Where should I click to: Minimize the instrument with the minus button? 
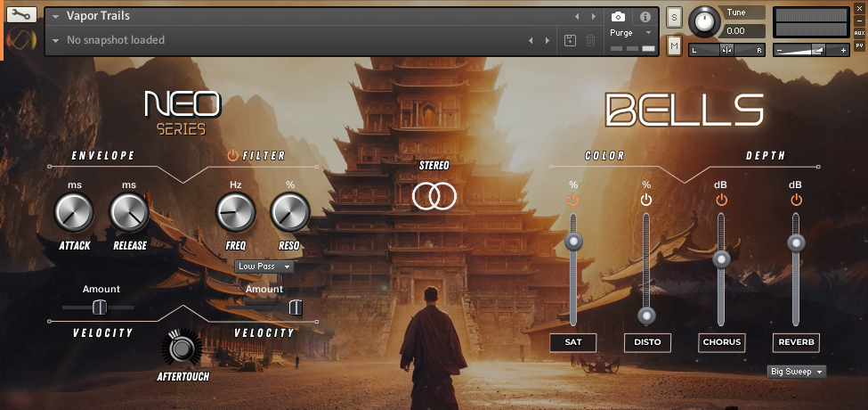(x=859, y=21)
